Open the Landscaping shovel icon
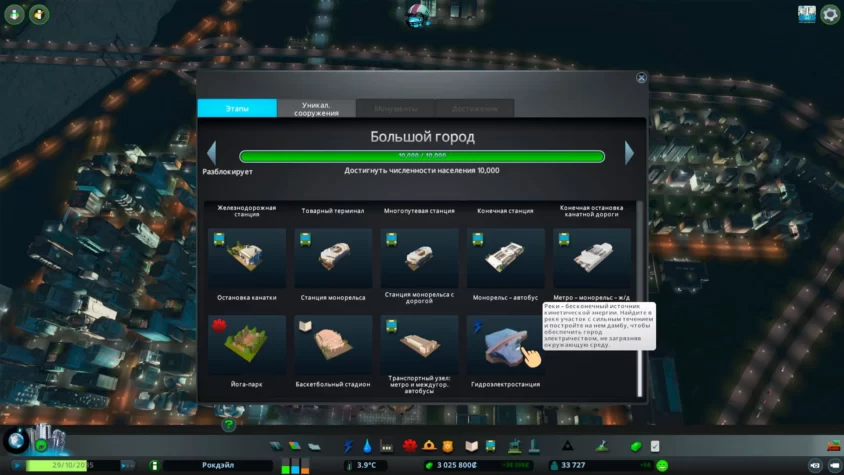 coord(602,445)
